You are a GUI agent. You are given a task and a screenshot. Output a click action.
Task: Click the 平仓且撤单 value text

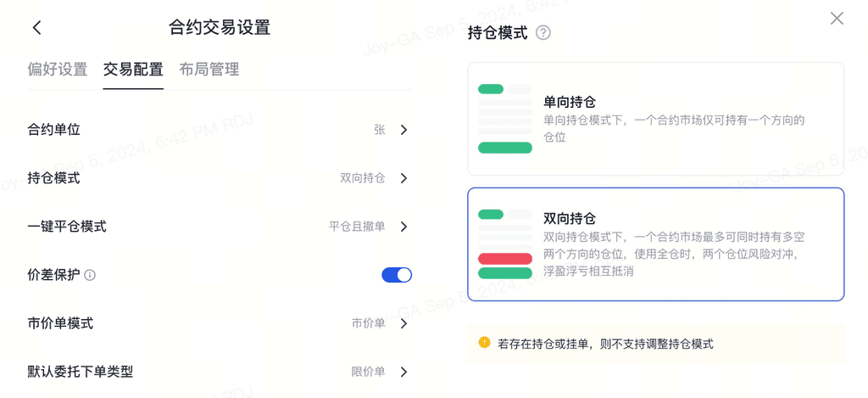tap(357, 227)
